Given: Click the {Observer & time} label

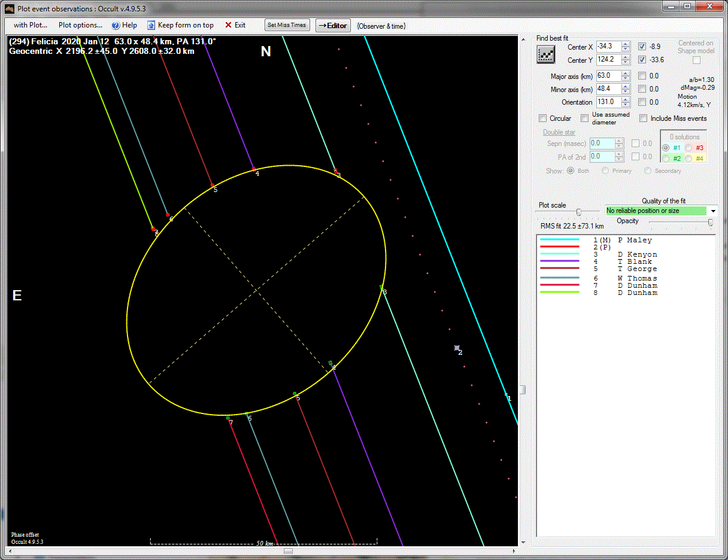Looking at the screenshot, I should pyautogui.click(x=381, y=26).
